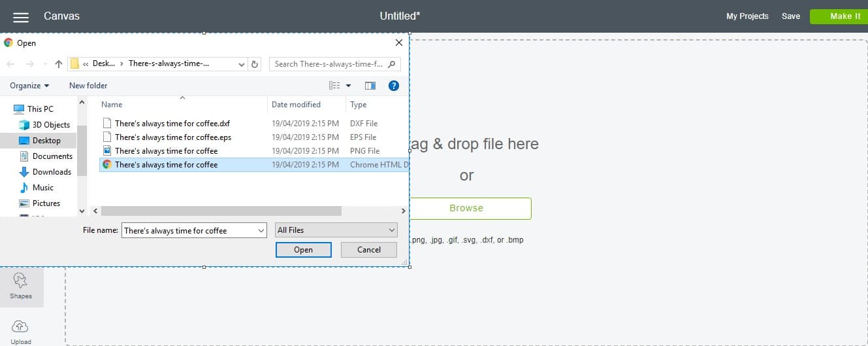Select Pictures in navigation tree
Image resolution: width=868 pixels, height=346 pixels.
pyautogui.click(x=40, y=203)
